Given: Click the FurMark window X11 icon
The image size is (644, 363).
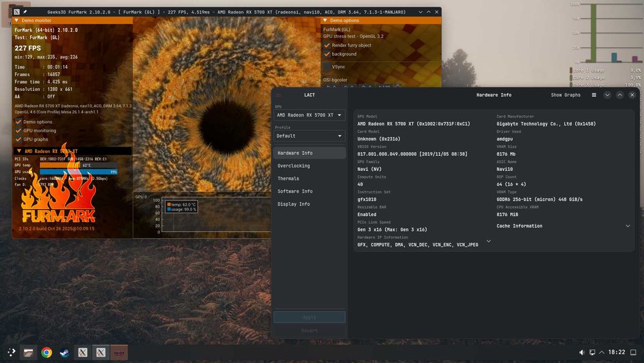Looking at the screenshot, I should click(17, 12).
